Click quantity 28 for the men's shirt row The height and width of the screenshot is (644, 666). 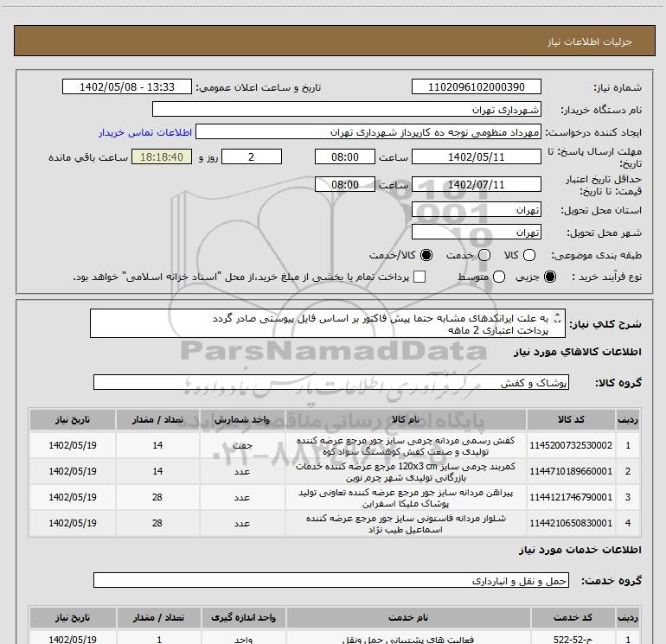point(157,497)
